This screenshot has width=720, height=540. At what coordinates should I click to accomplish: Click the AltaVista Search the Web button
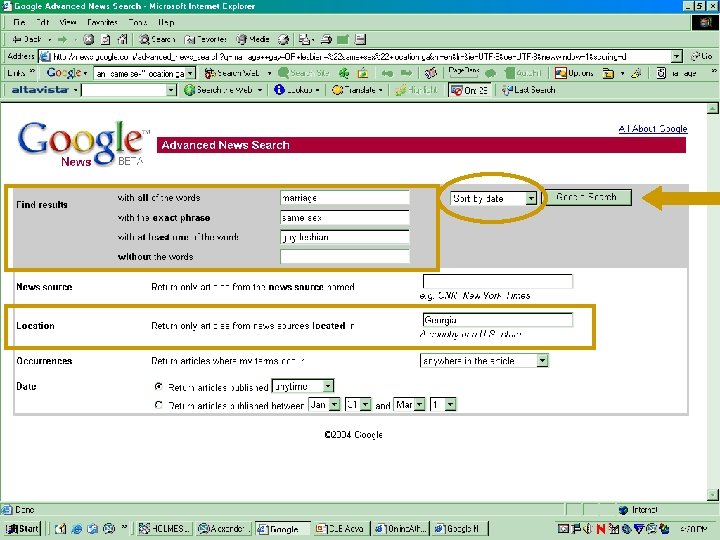(x=219, y=90)
